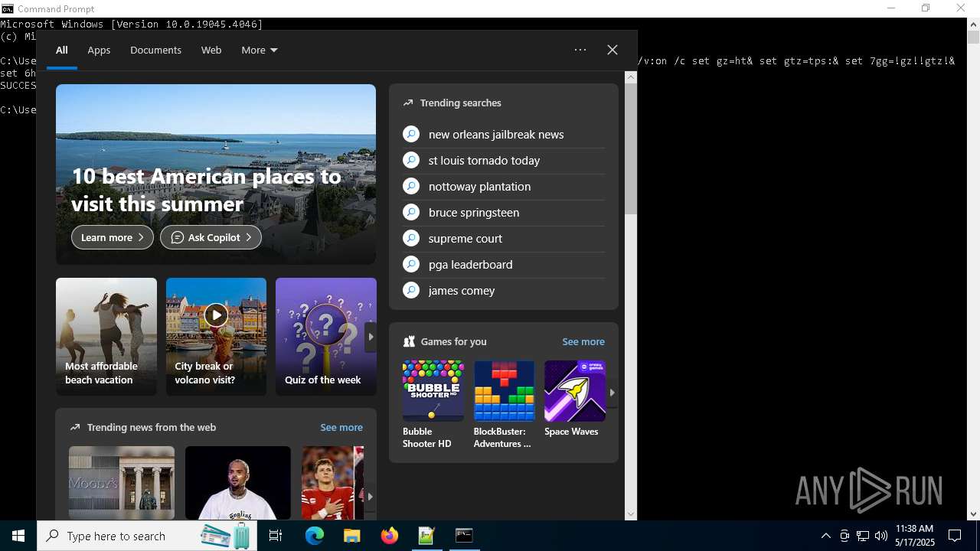Restore the Command Prompt window
The image size is (980, 551).
pos(926,8)
